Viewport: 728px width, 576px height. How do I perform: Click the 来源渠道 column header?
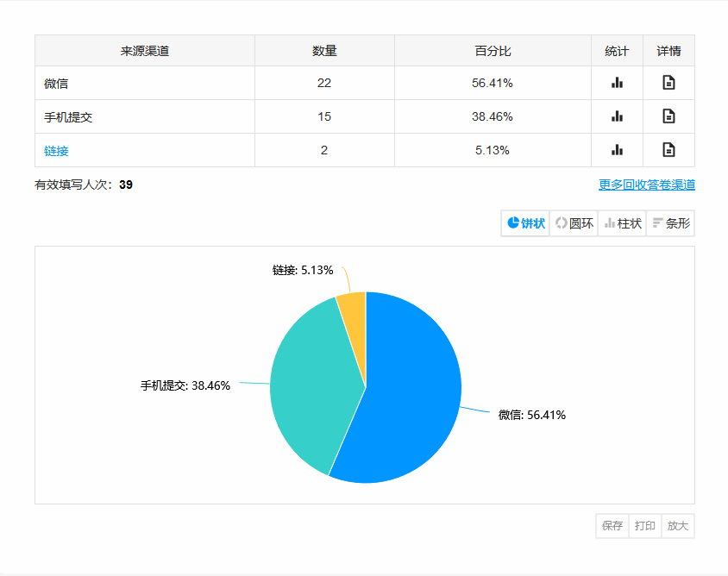(x=144, y=51)
